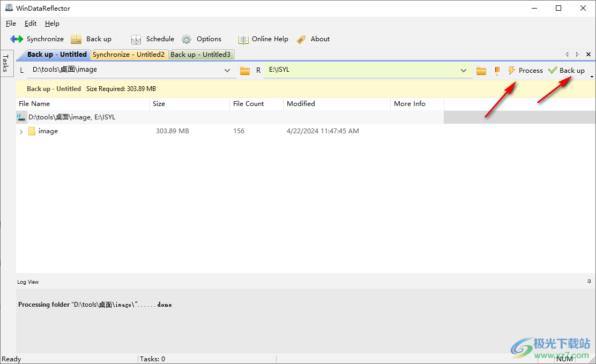Click the pencil icon beside Process
Viewport: 596px width, 364px height.
[497, 71]
